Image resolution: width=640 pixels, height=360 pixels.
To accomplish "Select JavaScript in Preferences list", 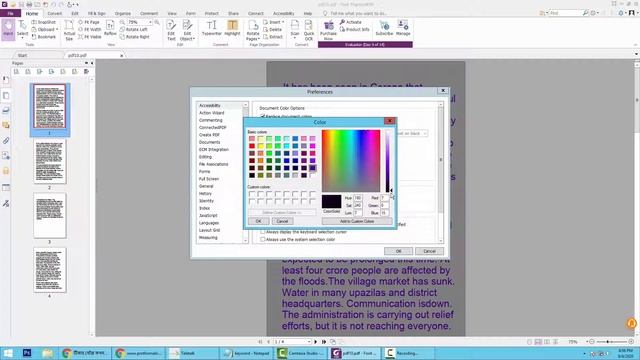I will tap(208, 216).
